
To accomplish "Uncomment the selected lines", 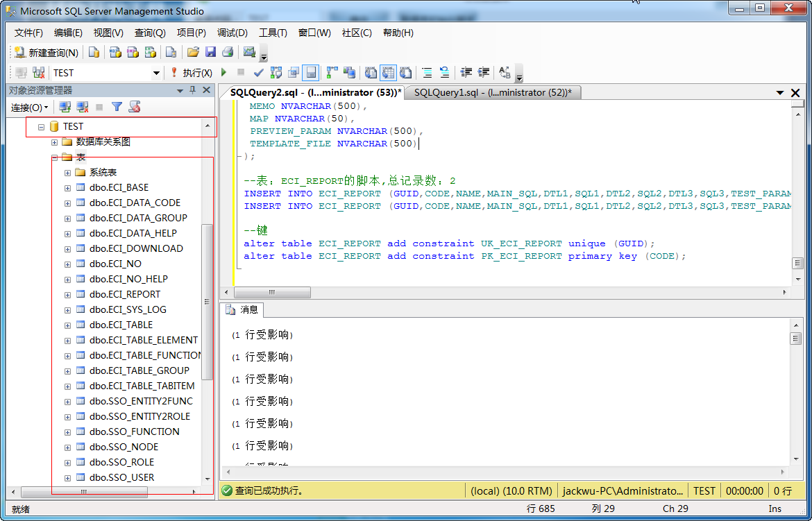I will (444, 73).
